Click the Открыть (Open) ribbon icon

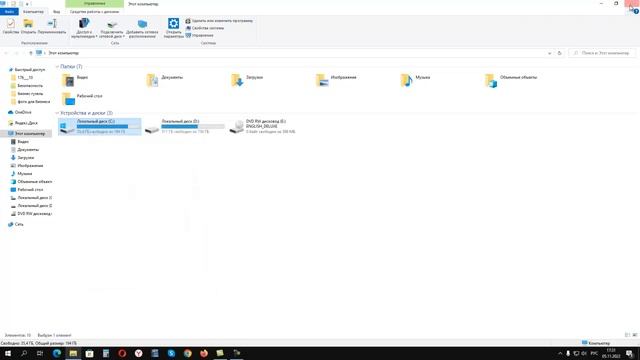(x=28, y=26)
